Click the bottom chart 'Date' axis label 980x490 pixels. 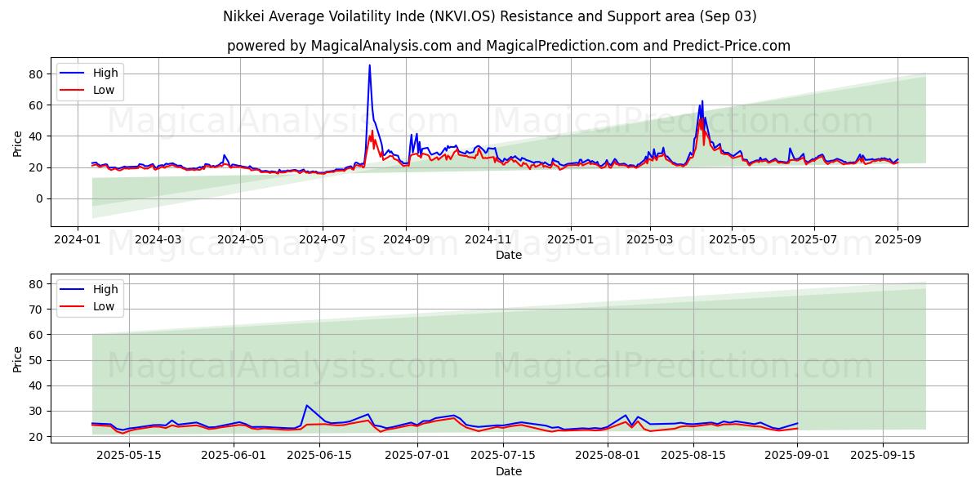coord(508,471)
